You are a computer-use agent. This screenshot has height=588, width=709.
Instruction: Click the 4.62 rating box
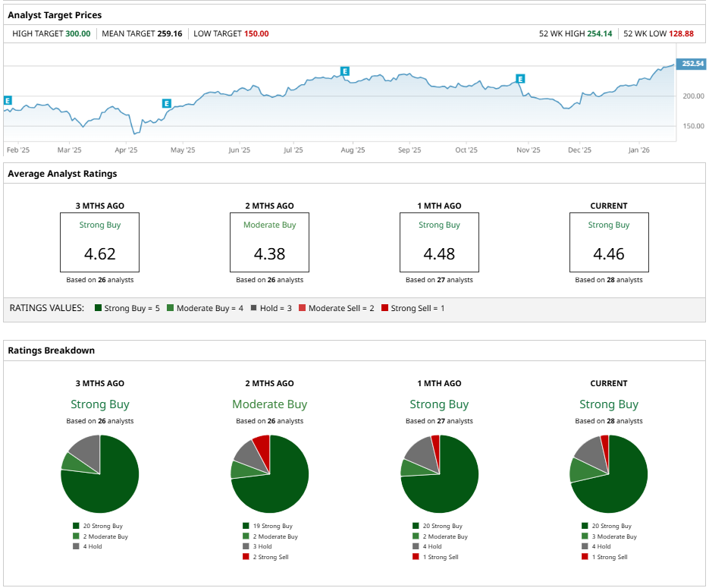(x=100, y=242)
